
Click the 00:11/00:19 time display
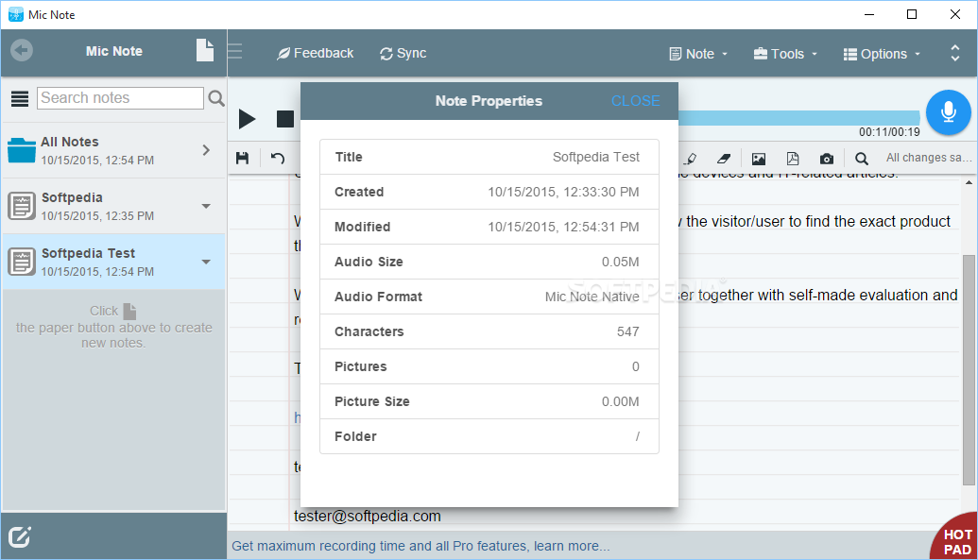889,131
